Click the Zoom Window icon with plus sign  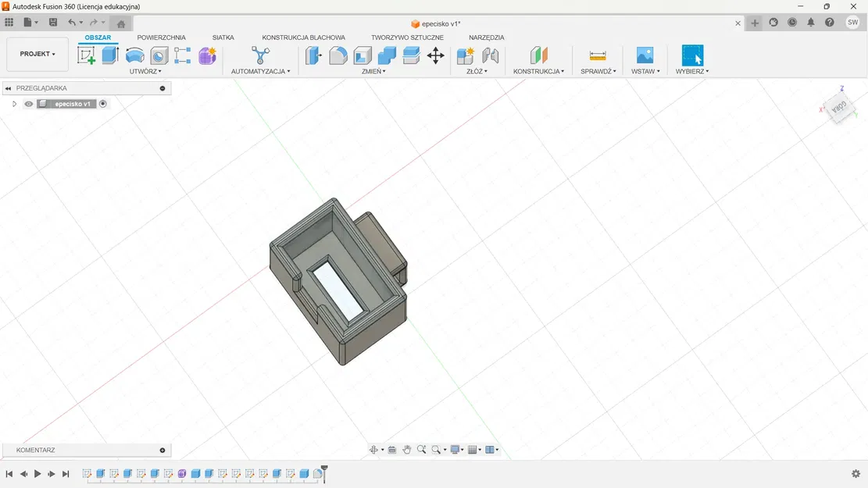click(421, 450)
